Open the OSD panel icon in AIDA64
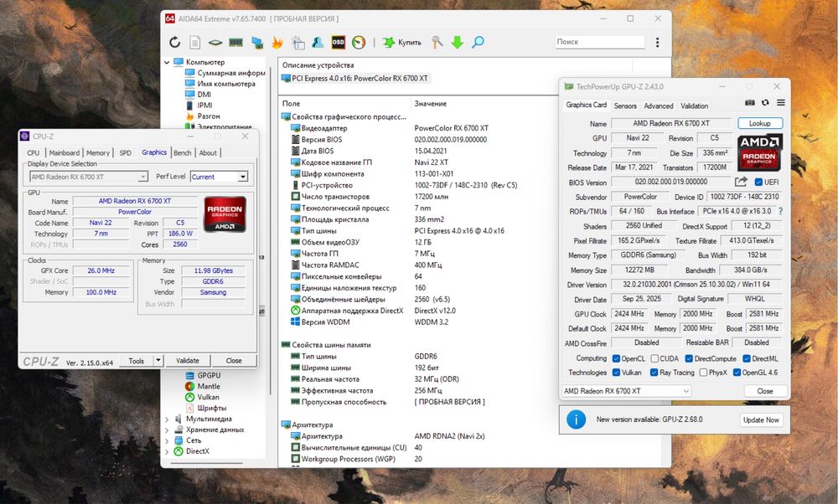The width and height of the screenshot is (838, 504). (x=339, y=42)
